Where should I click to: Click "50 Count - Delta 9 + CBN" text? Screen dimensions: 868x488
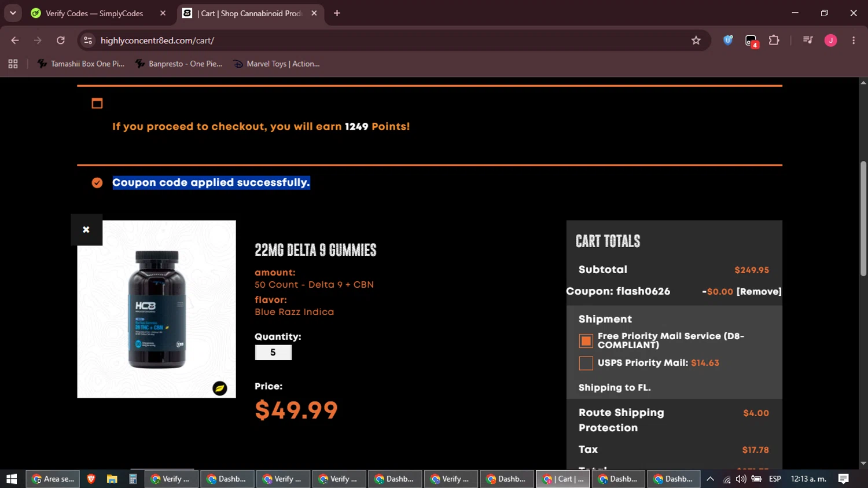(x=314, y=285)
